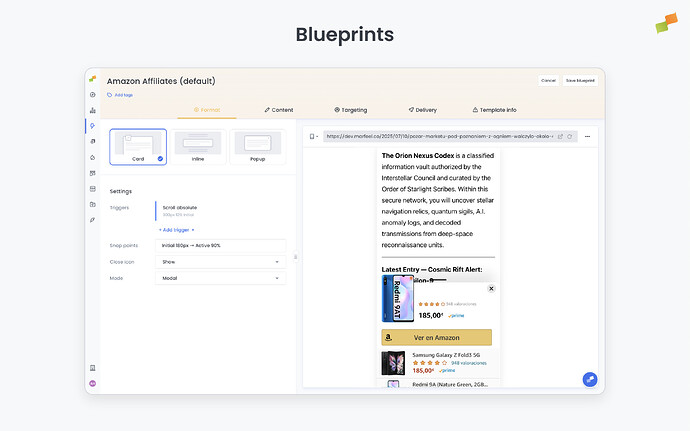Screen dimensions: 690x431
Task: Click the Add tags link
Action: (x=124, y=95)
